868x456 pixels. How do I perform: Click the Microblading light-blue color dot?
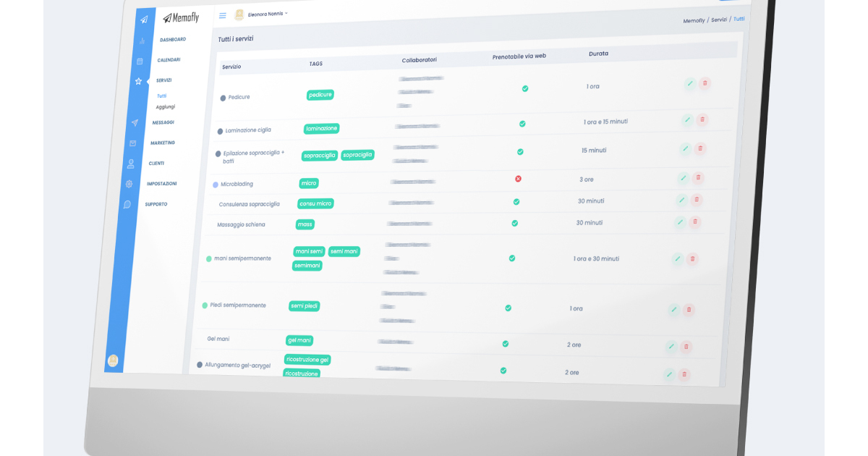(215, 185)
